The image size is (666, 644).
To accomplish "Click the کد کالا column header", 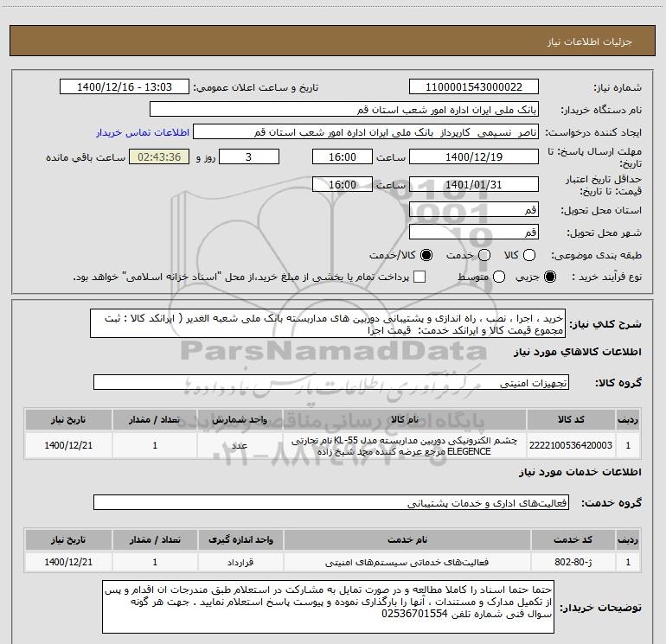I will coord(571,419).
